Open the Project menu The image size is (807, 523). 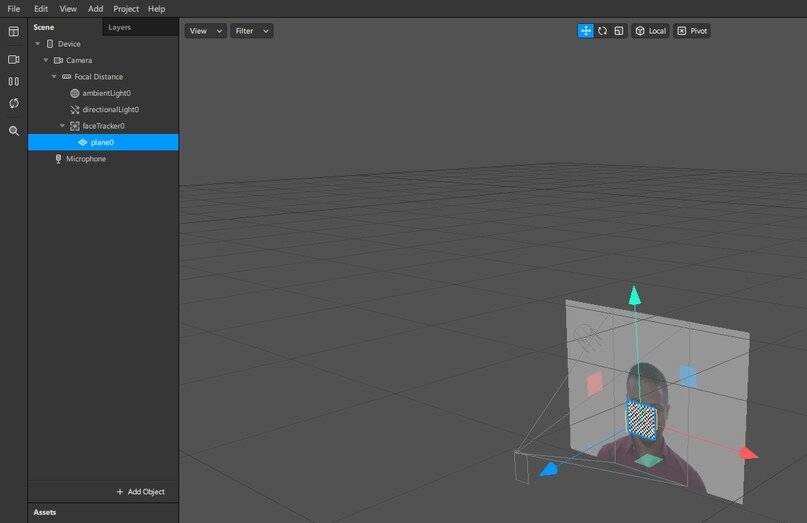tap(126, 8)
